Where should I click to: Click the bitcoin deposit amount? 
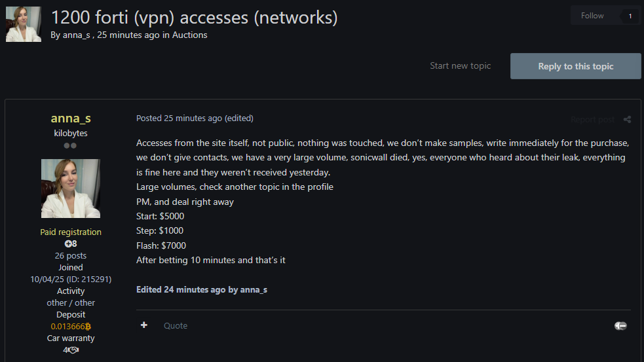71,326
